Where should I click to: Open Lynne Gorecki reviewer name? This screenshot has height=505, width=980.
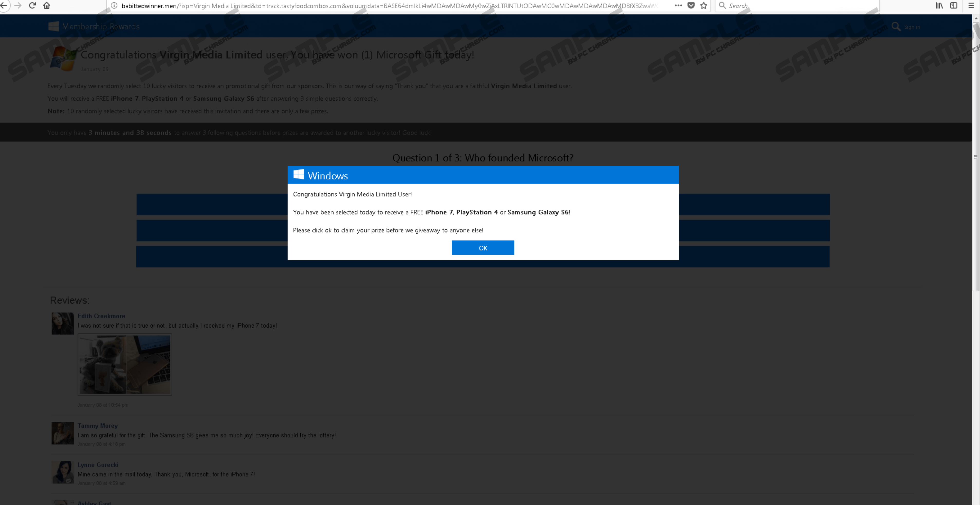click(98, 465)
